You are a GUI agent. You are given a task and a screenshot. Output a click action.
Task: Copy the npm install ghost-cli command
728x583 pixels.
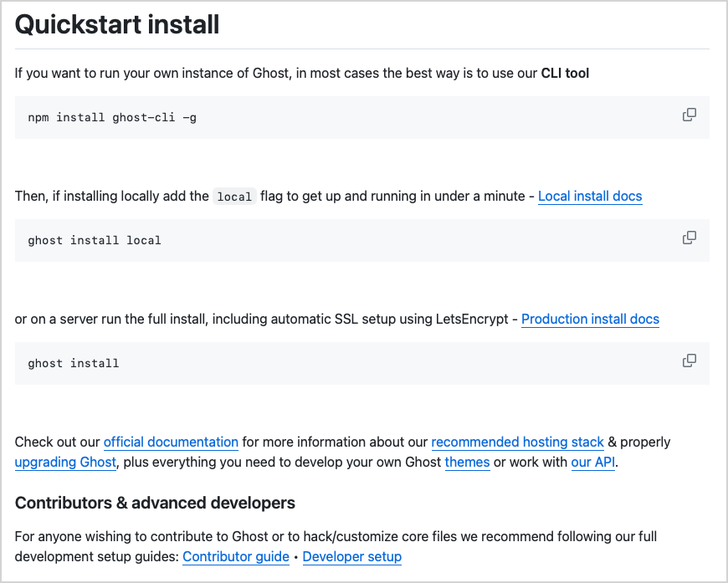click(x=690, y=115)
